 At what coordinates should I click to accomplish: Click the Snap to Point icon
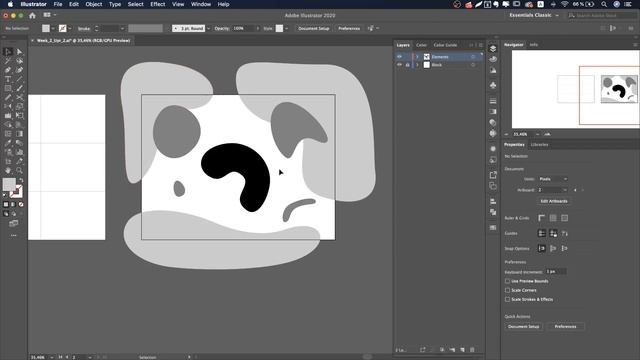(x=542, y=248)
